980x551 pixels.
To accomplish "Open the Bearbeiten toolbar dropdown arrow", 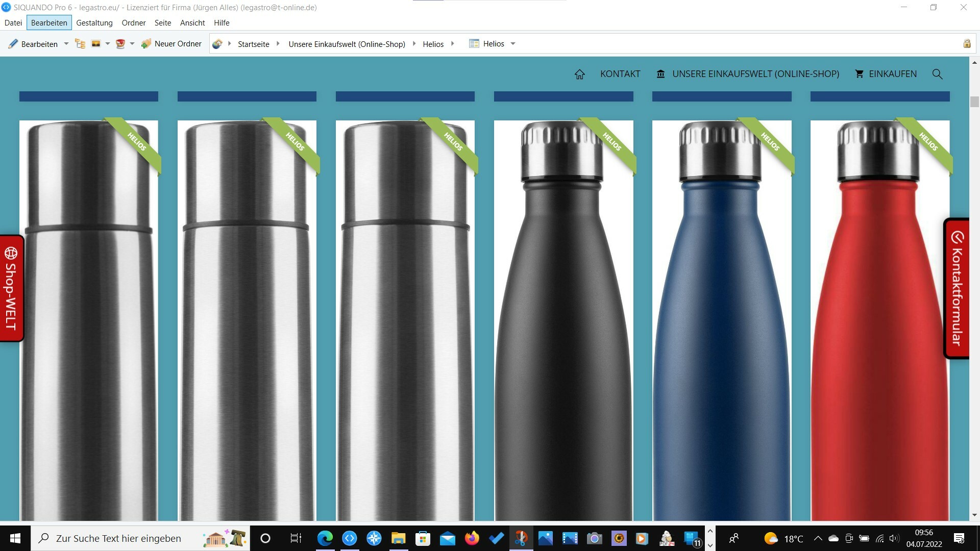I will 66,44.
